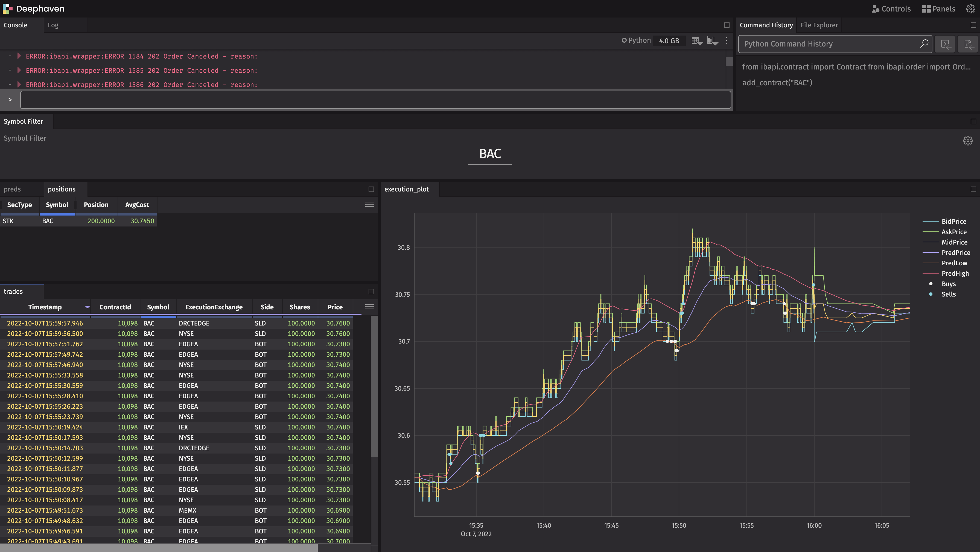Click the Python kernel status indicator
This screenshot has height=552, width=980.
tap(636, 40)
